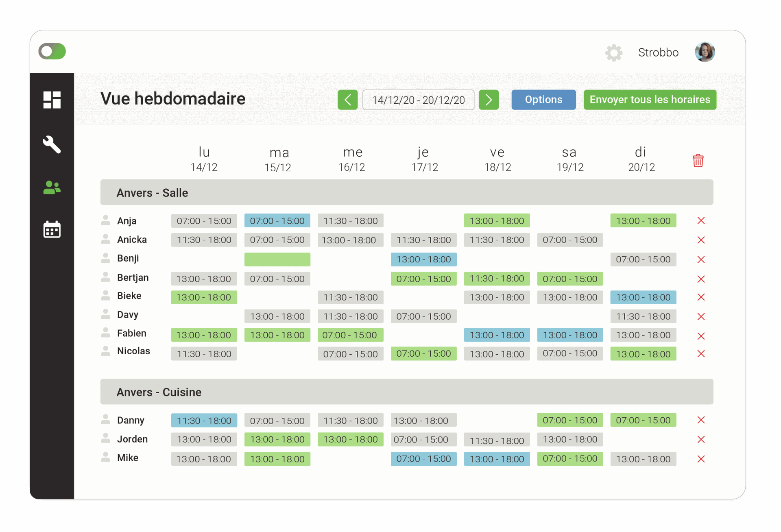
Task: Open the Options menu button
Action: (x=543, y=100)
